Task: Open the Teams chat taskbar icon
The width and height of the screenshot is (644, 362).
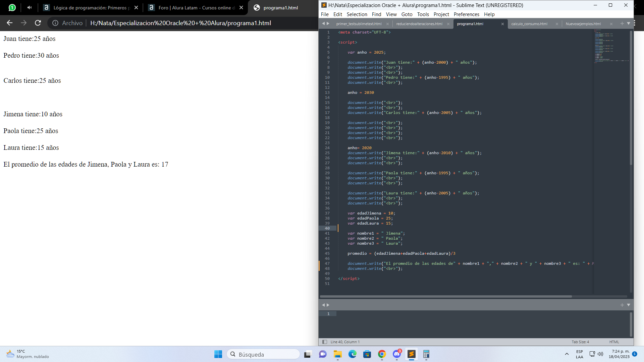Action: (x=323, y=354)
